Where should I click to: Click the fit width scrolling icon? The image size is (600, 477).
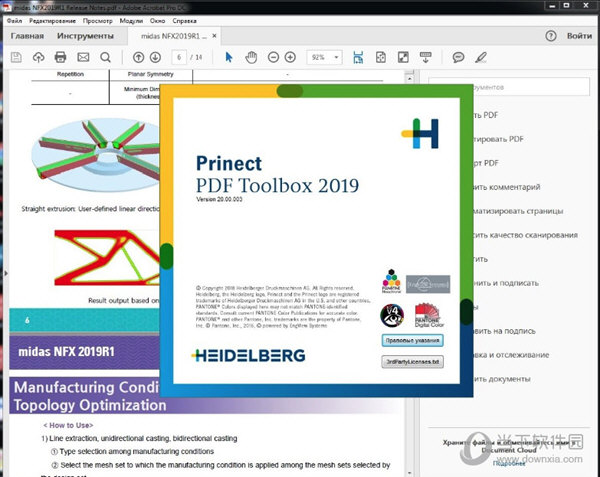(x=358, y=57)
